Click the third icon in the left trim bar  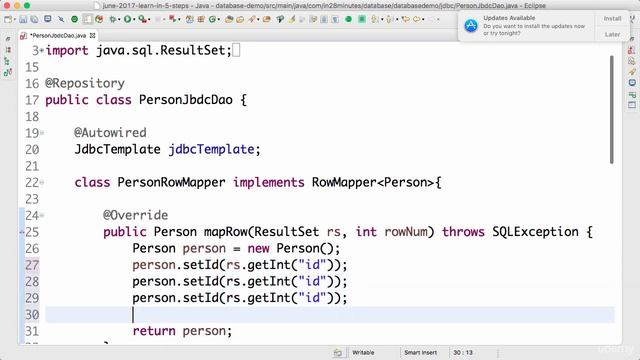(x=7, y=61)
